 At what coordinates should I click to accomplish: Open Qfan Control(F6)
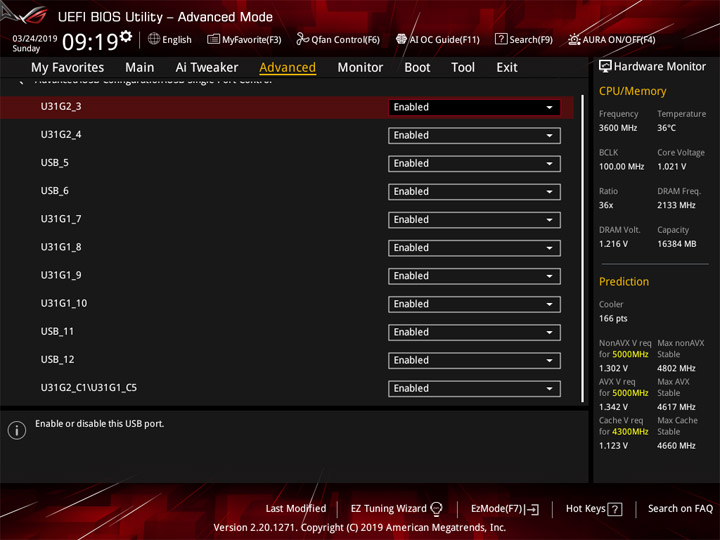[x=338, y=39]
